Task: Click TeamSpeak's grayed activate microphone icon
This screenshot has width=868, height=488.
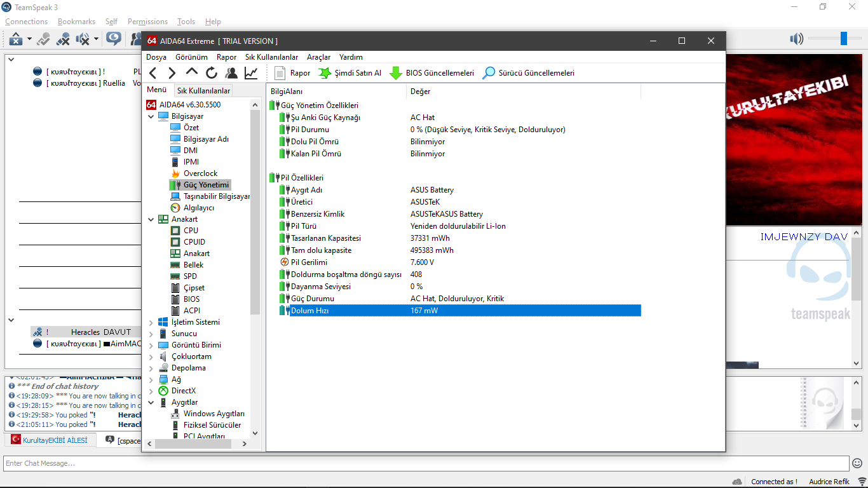Action: click(x=43, y=39)
